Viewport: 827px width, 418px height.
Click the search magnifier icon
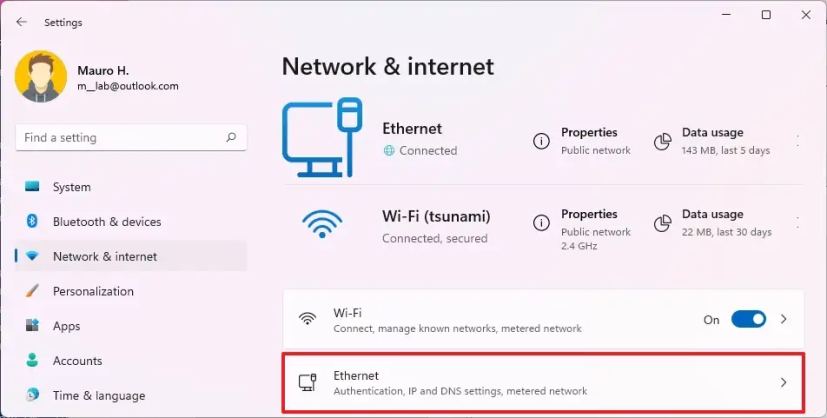pyautogui.click(x=231, y=138)
